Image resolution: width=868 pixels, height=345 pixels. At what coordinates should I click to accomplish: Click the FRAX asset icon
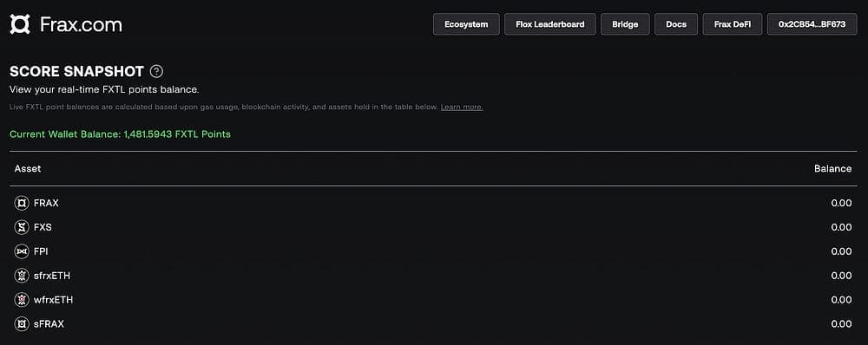[x=22, y=203]
